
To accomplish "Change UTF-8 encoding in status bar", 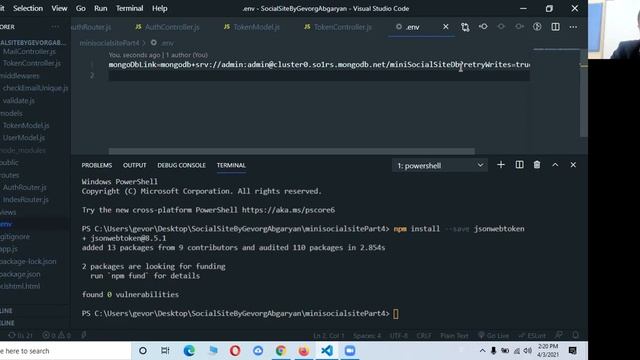I will [x=398, y=336].
